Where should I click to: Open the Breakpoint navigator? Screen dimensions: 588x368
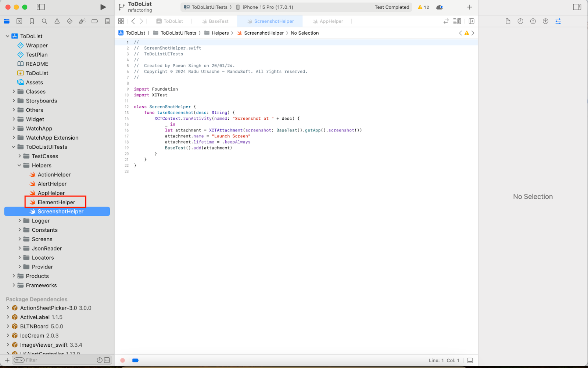point(95,21)
